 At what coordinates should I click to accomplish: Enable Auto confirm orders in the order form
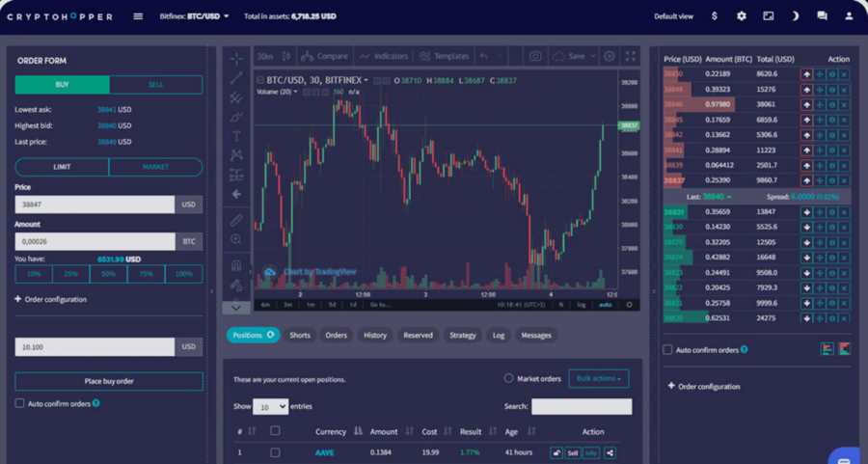[19, 403]
